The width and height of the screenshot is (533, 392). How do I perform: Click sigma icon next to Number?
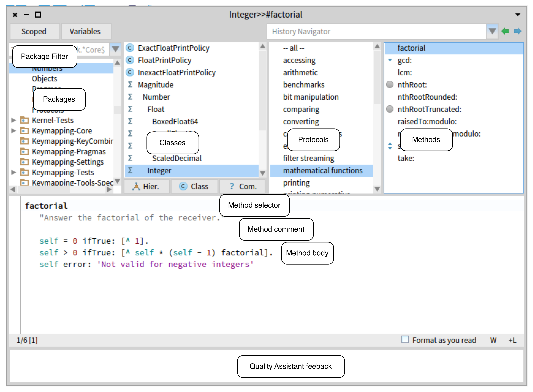(x=130, y=97)
